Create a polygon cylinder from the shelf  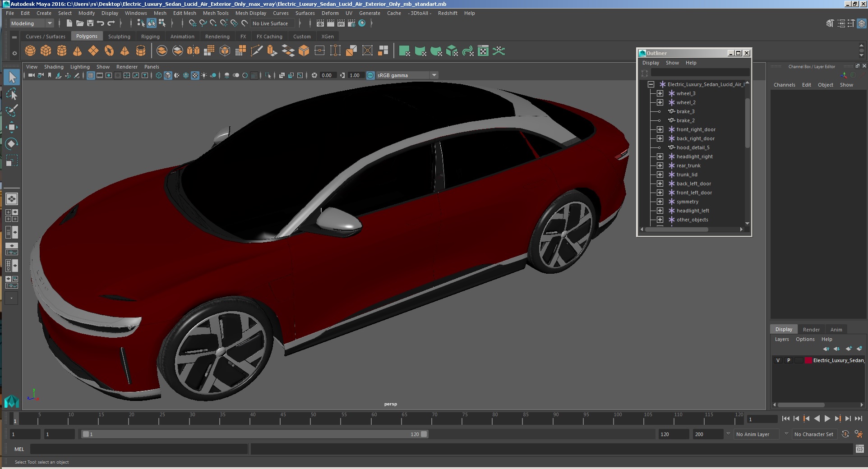62,51
